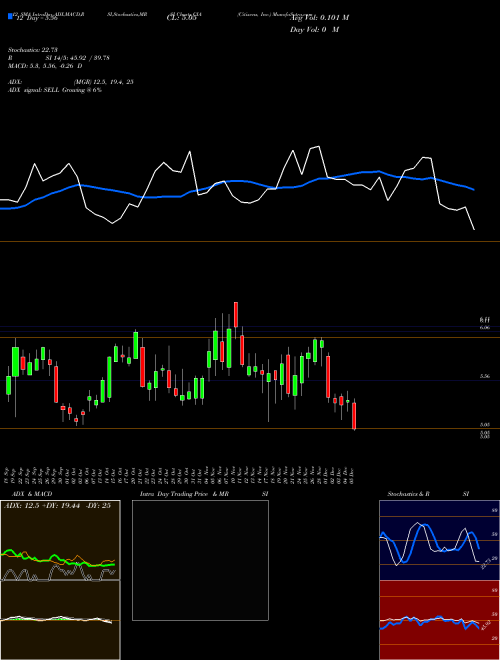Click the first green candlestick on the left

(8, 385)
